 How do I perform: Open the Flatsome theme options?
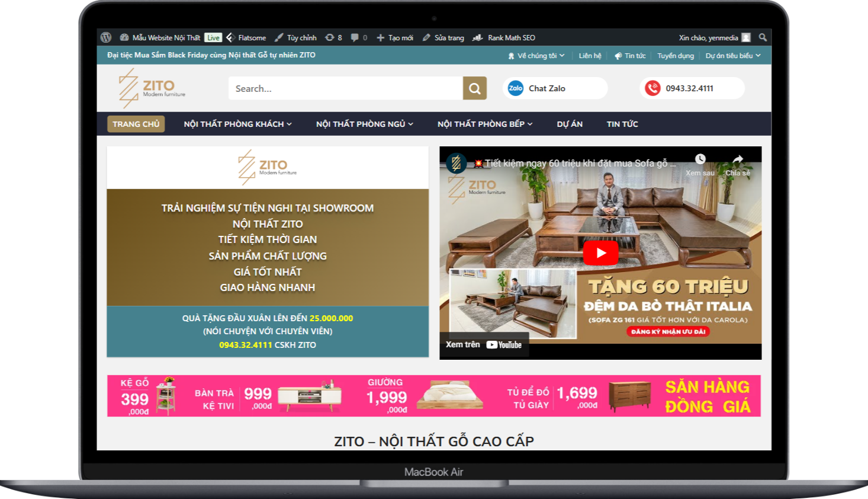(246, 37)
